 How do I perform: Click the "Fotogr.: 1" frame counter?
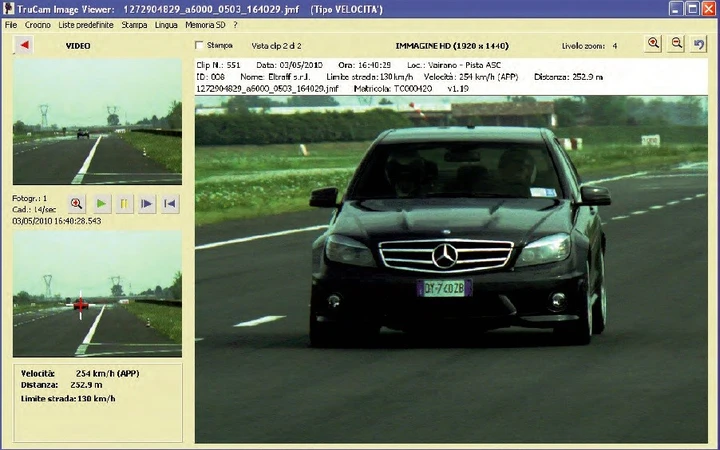30,198
